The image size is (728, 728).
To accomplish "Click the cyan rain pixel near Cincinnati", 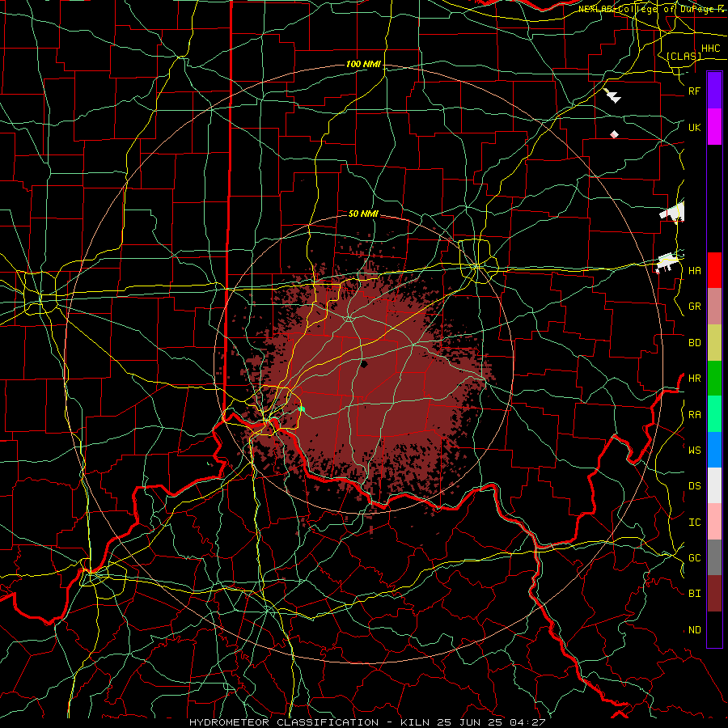I will (302, 409).
